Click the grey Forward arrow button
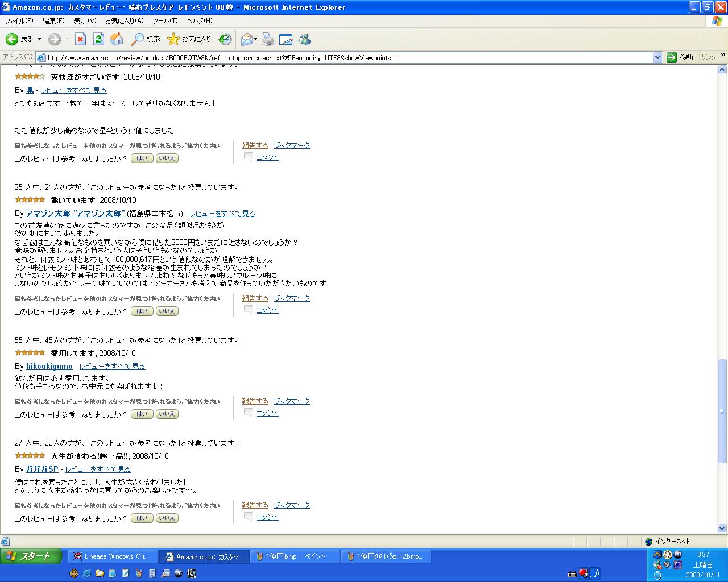Viewport: 728px width, 582px height. point(55,39)
